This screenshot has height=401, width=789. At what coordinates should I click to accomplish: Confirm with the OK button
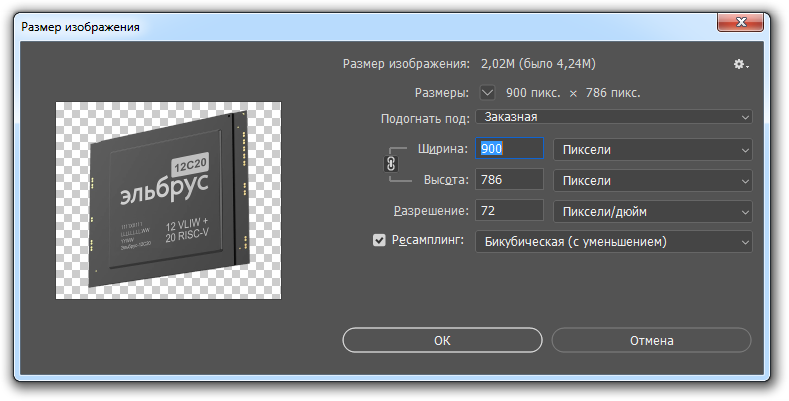pyautogui.click(x=442, y=341)
